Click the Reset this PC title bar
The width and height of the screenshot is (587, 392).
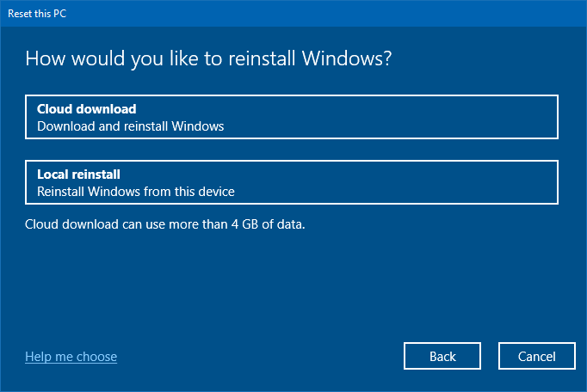tap(293, 14)
